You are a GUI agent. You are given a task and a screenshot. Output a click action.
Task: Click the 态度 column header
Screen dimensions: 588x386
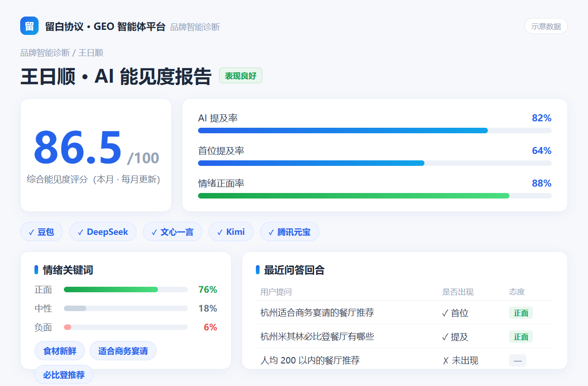[x=517, y=292]
